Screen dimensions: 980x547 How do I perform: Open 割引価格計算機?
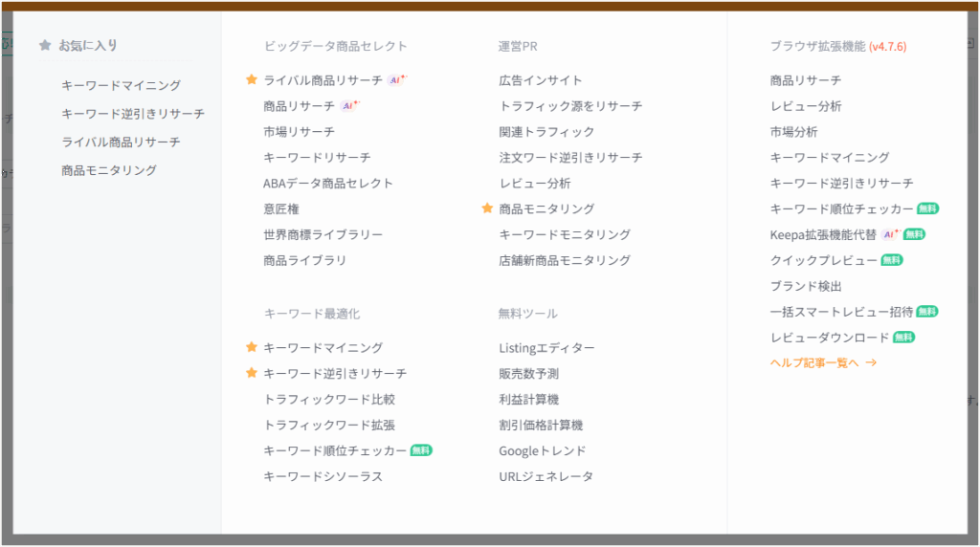[541, 425]
